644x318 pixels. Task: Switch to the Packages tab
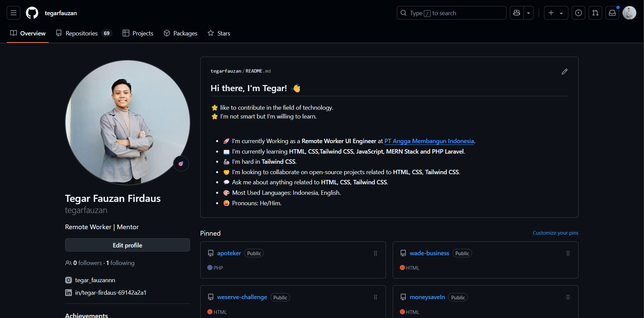[x=180, y=33]
